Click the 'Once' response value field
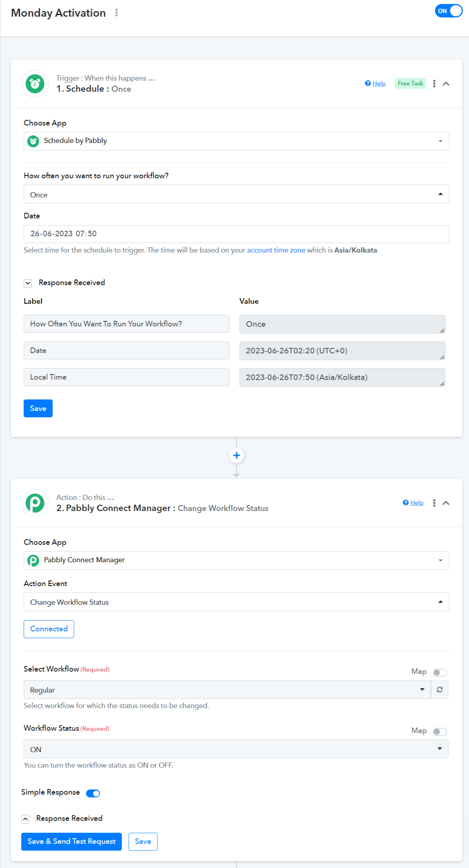The width and height of the screenshot is (469, 868). pos(342,324)
